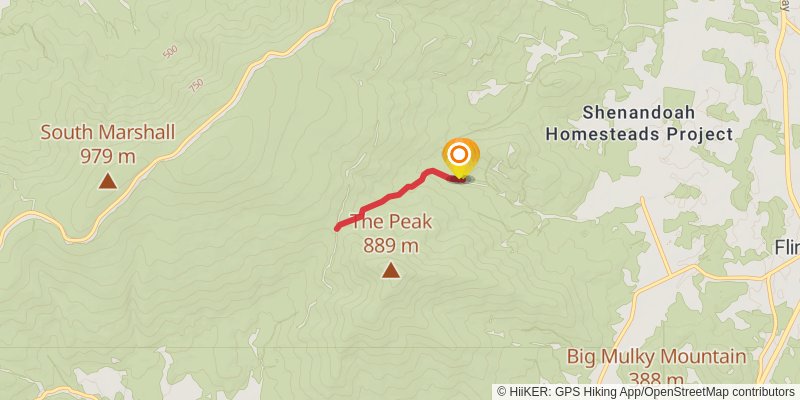Click The Peak summit triangle marker
Image resolution: width=800 pixels, height=400 pixels.
tap(391, 270)
